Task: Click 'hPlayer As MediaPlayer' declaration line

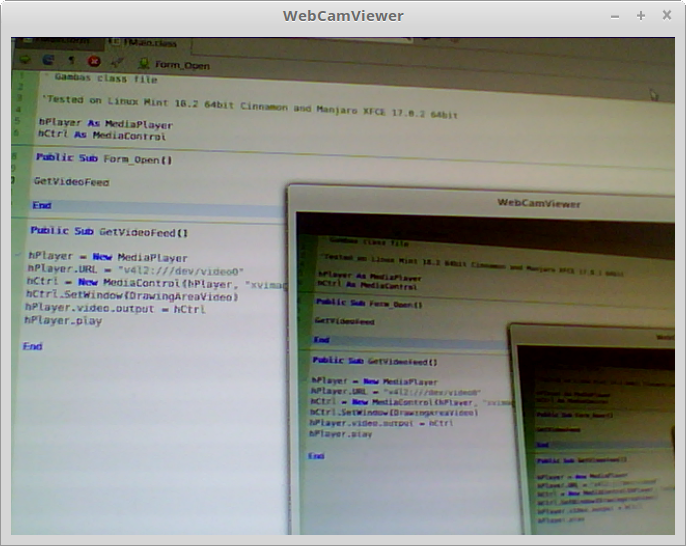Action: coord(105,123)
